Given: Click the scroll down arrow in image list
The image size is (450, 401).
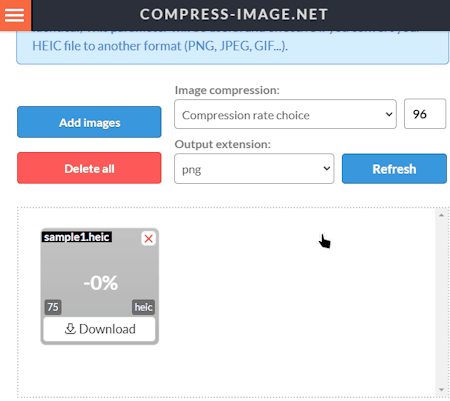Looking at the screenshot, I should (441, 389).
